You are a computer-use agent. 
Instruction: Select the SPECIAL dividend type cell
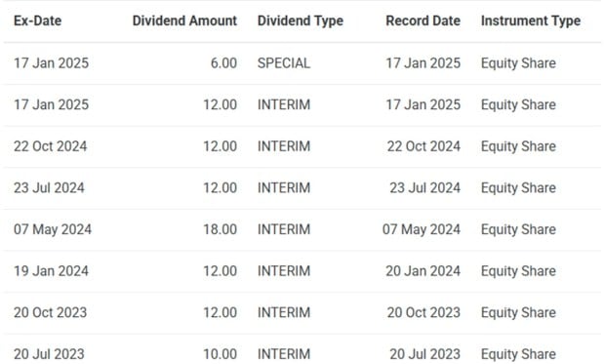284,63
